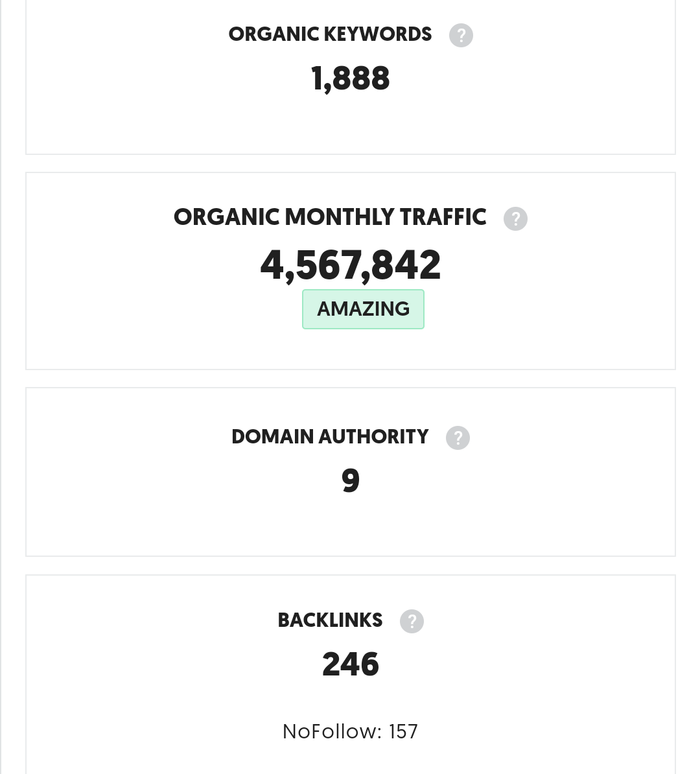Click the NoFollow: 157 link
Image resolution: width=700 pixels, height=774 pixels.
coord(350,731)
